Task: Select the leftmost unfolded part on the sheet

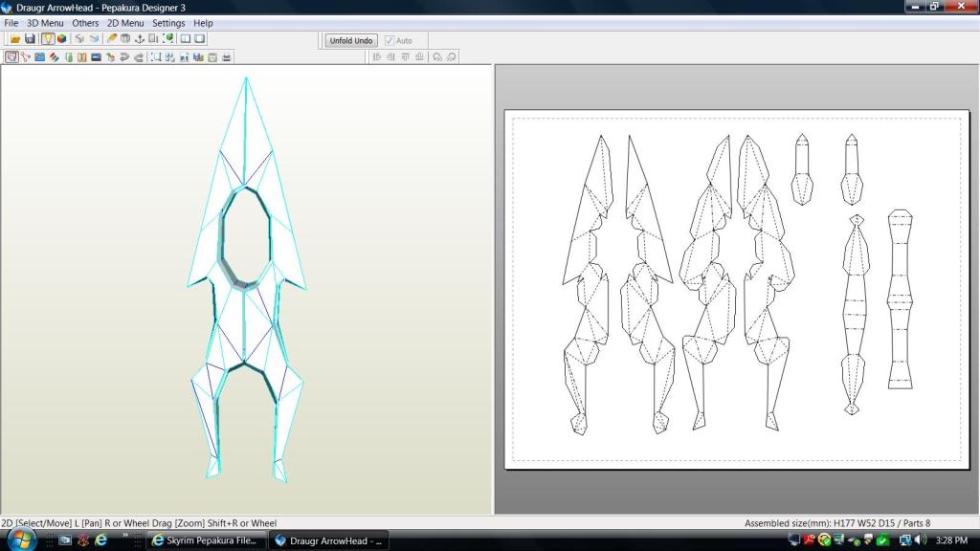Action: click(x=588, y=284)
